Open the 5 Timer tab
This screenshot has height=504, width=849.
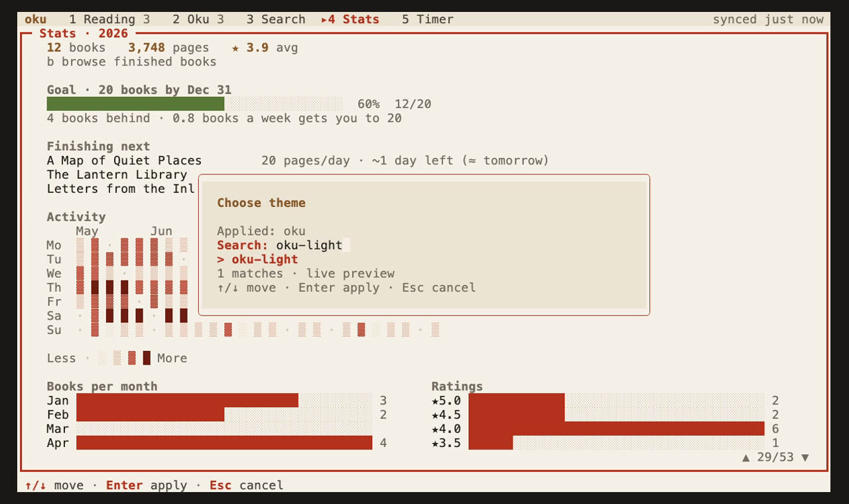(428, 19)
